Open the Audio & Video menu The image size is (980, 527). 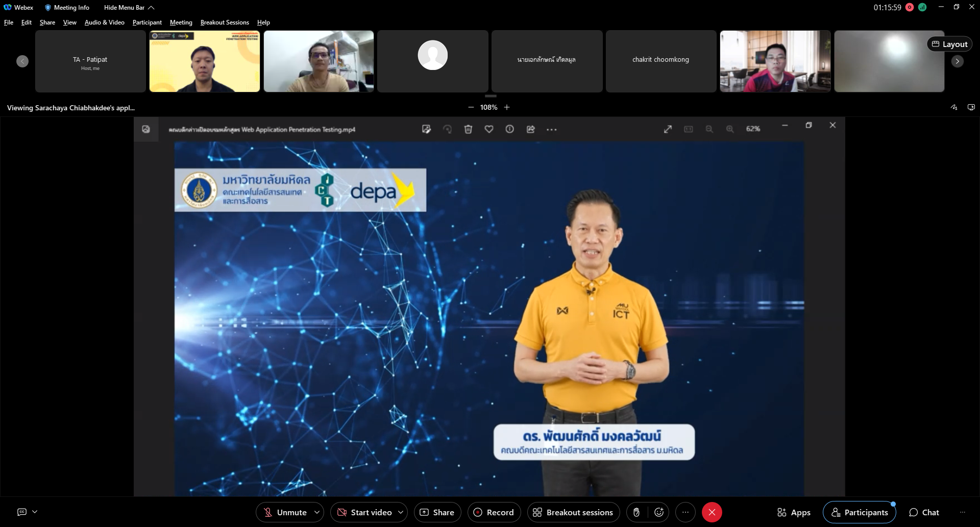(104, 22)
